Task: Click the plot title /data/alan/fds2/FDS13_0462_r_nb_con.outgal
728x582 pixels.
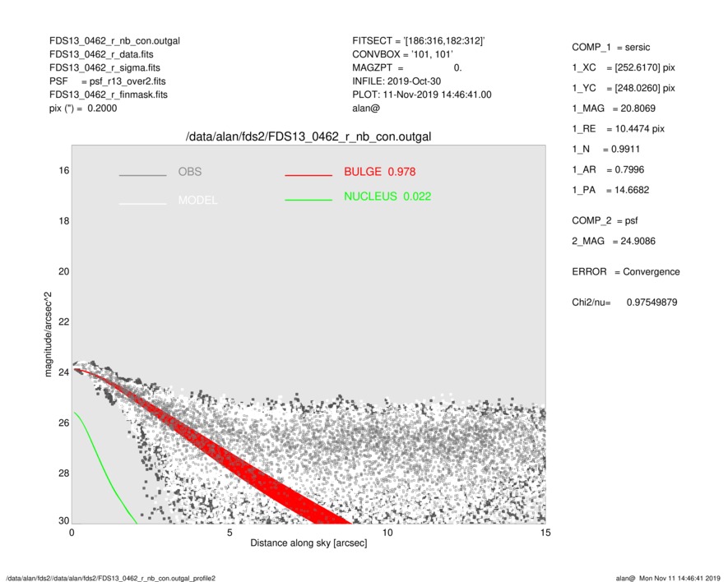Action: 308,137
